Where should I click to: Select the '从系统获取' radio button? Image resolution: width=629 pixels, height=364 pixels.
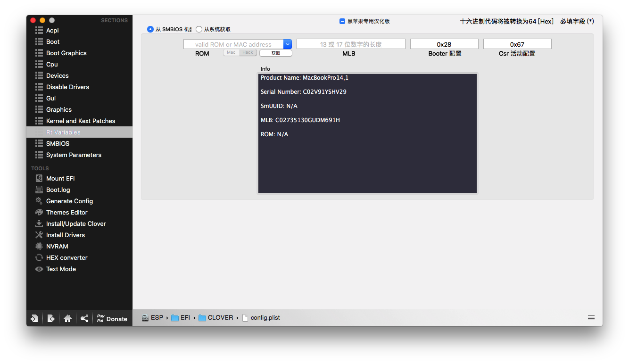pyautogui.click(x=199, y=29)
